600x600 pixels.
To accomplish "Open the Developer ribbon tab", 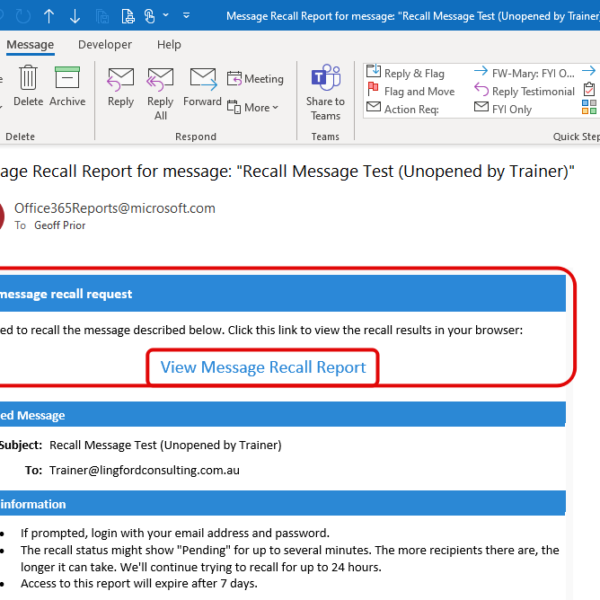I will pyautogui.click(x=105, y=45).
